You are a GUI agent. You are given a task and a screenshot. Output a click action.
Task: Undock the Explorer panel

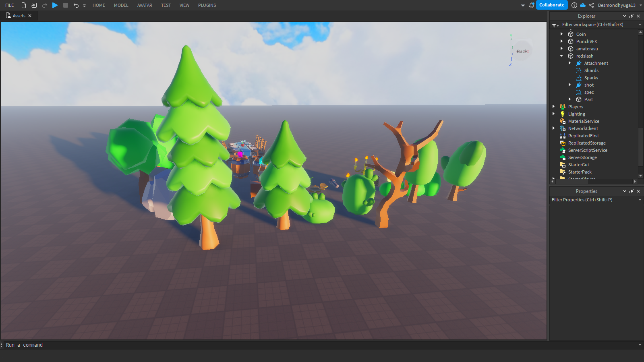(632, 16)
